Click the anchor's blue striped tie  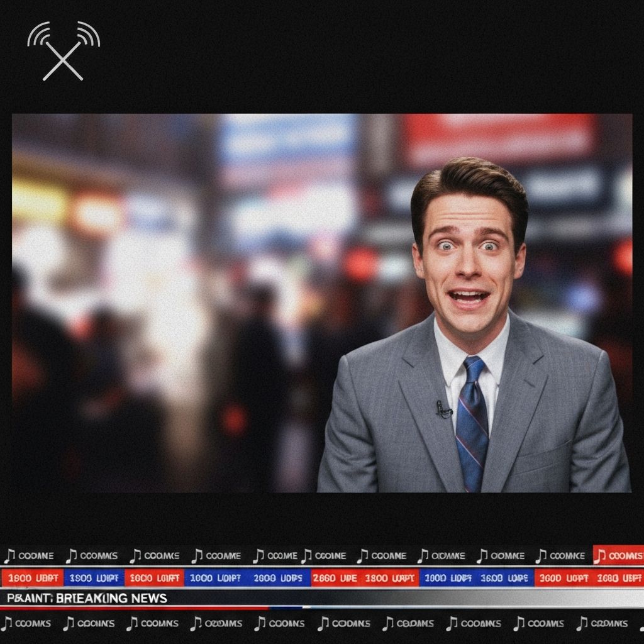pos(472,421)
